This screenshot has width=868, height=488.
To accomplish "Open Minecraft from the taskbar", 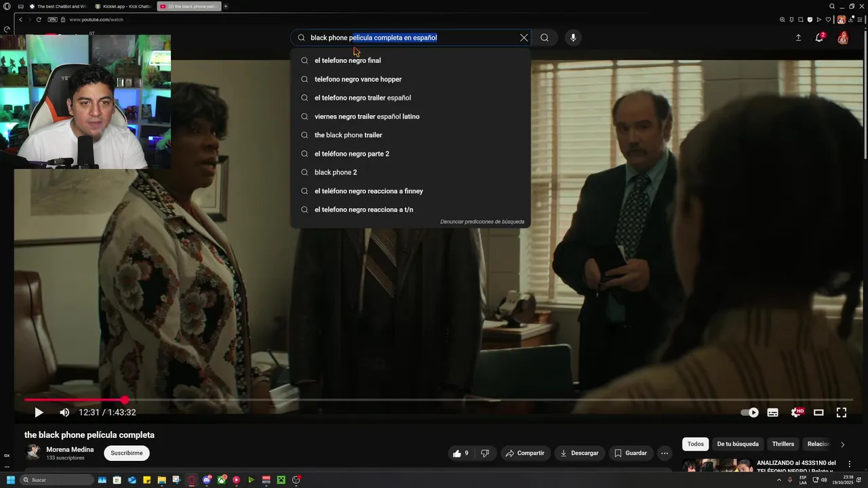I will click(281, 480).
